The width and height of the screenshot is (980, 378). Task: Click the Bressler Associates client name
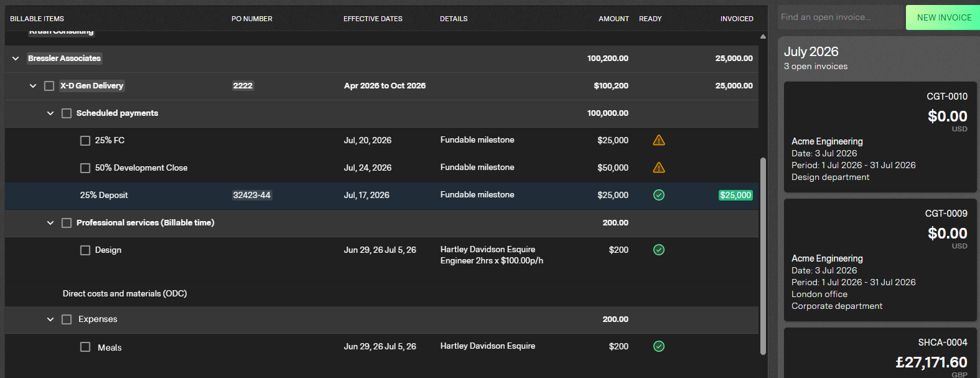[64, 59]
